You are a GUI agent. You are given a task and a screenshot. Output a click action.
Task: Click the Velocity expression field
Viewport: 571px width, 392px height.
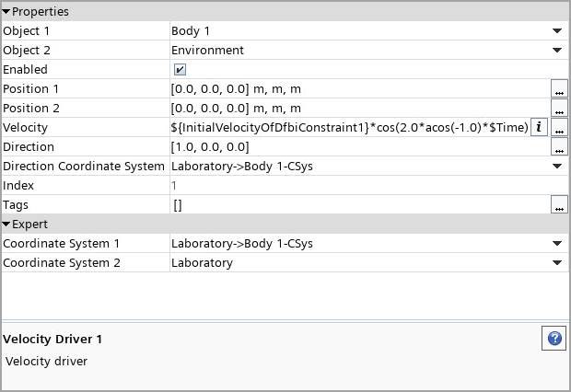pyautogui.click(x=348, y=128)
